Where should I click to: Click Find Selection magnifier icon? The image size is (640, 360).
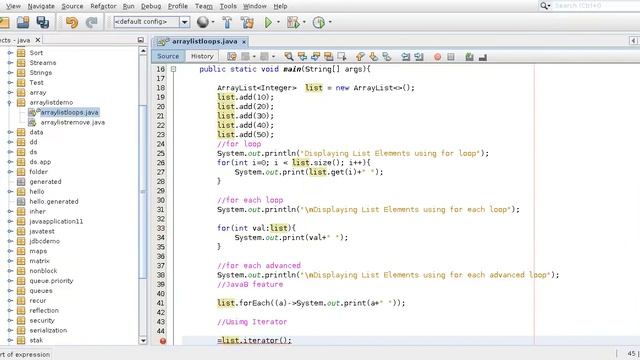point(289,57)
